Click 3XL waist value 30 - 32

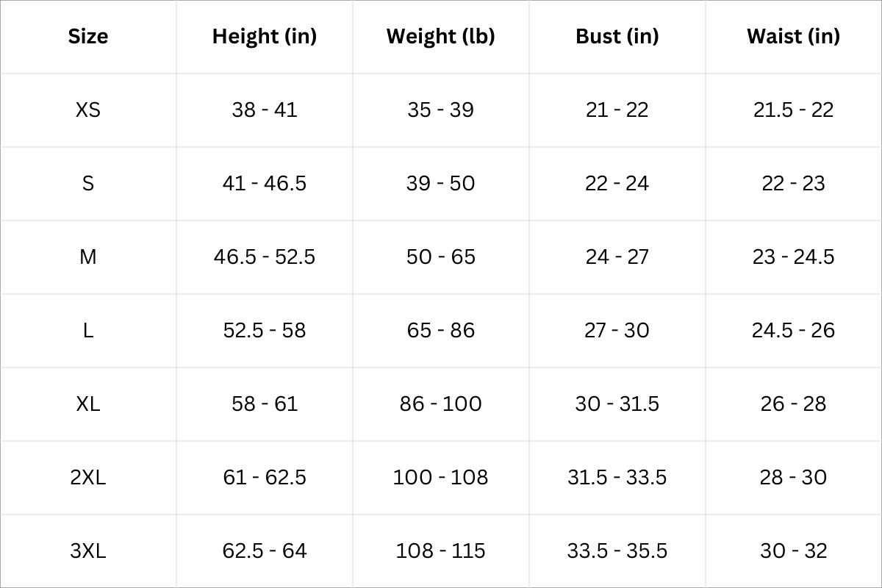[793, 551]
